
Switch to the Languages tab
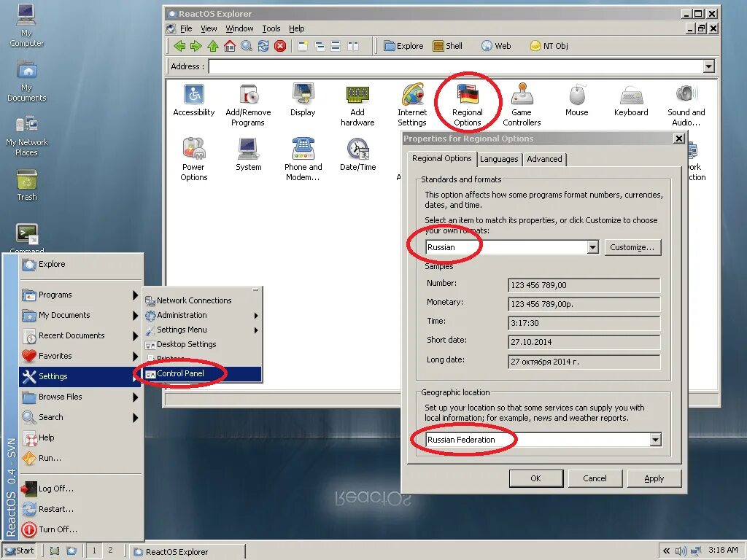pos(499,159)
